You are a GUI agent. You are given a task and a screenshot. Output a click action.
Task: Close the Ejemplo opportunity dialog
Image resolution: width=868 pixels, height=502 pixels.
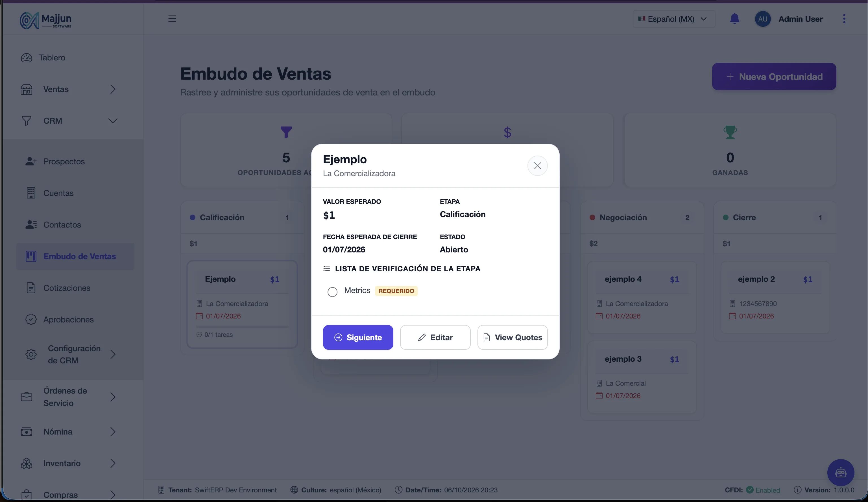tap(537, 166)
